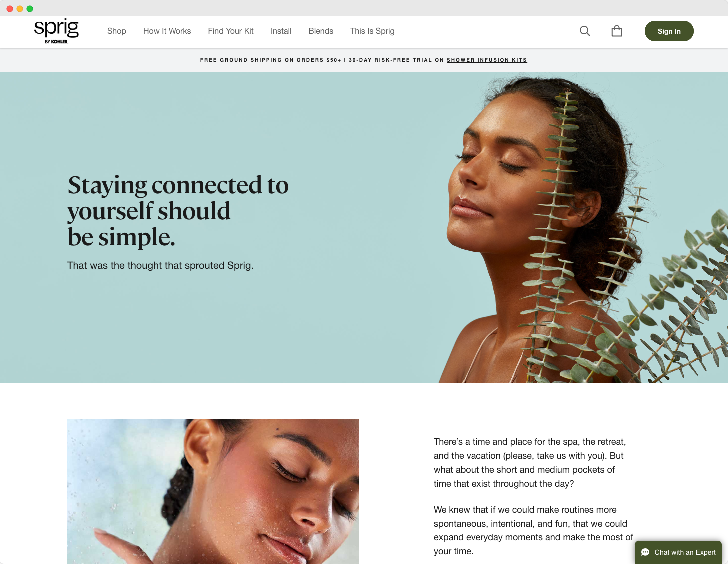This screenshot has width=728, height=564.
Task: Click the Sprig by Kohler logo
Action: pyautogui.click(x=56, y=31)
